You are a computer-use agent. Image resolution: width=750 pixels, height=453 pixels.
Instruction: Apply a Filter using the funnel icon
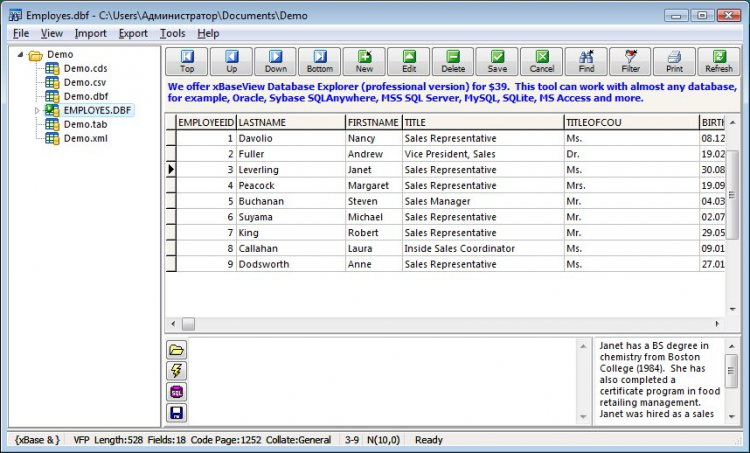[x=630, y=61]
